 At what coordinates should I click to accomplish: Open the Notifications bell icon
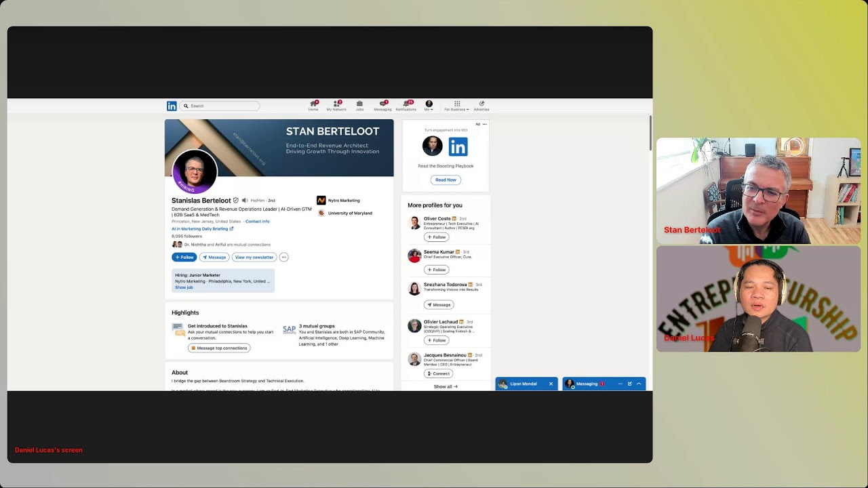point(406,106)
